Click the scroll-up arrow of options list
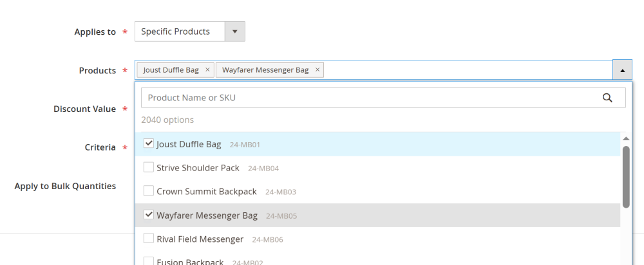Screen dimensions: 644x265 [x=626, y=139]
